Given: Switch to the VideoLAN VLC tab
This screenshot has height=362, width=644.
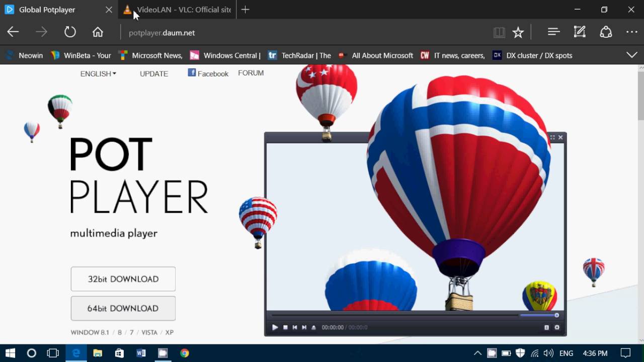Looking at the screenshot, I should point(177,10).
